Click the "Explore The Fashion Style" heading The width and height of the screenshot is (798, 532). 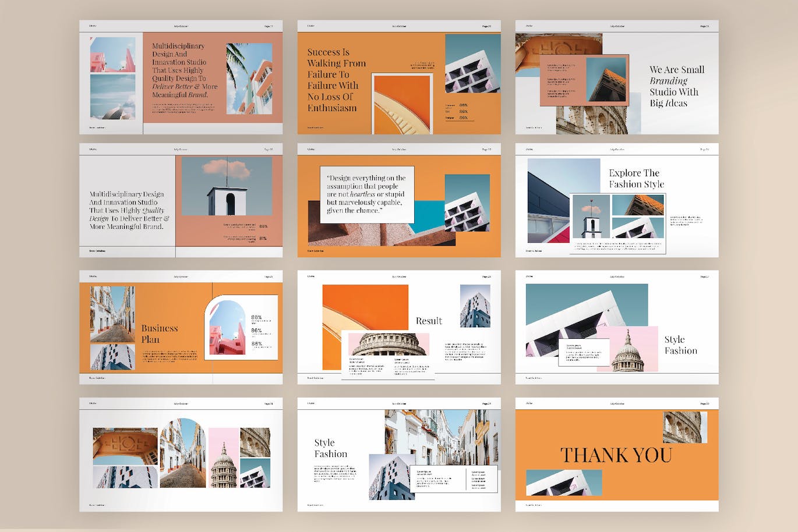pos(636,178)
